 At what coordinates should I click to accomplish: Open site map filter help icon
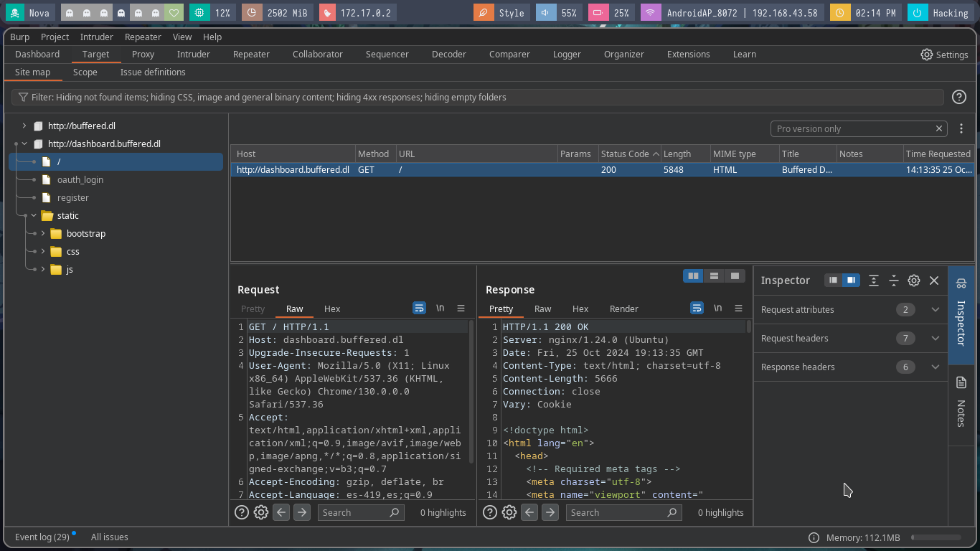point(958,97)
